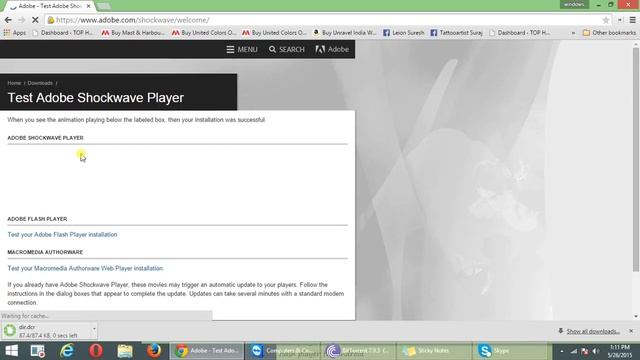The image size is (640, 360).
Task: Switch to the TeamViewer taskbar item
Action: tap(282, 351)
